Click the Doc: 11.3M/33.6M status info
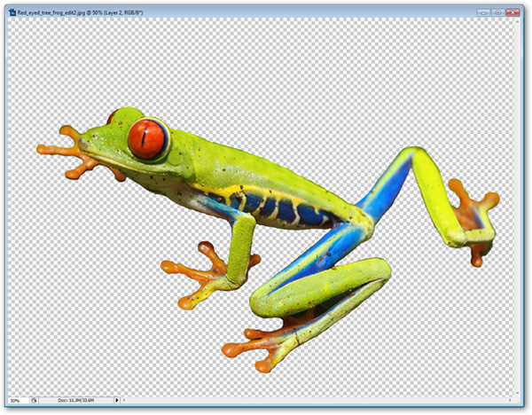The image size is (532, 415). [x=75, y=401]
